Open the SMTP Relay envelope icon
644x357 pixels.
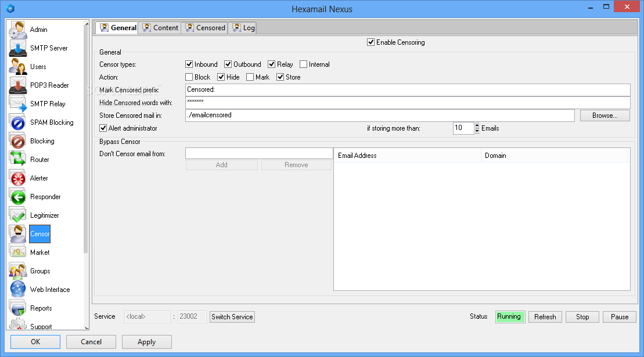(18, 104)
